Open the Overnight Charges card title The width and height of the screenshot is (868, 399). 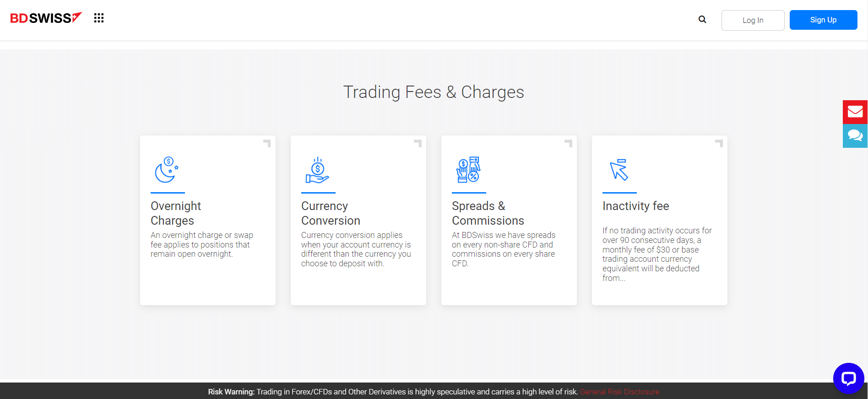pyautogui.click(x=176, y=213)
